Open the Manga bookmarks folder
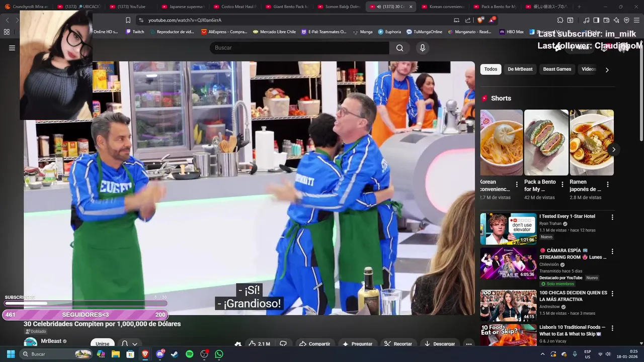This screenshot has height=362, width=644. pos(363,32)
